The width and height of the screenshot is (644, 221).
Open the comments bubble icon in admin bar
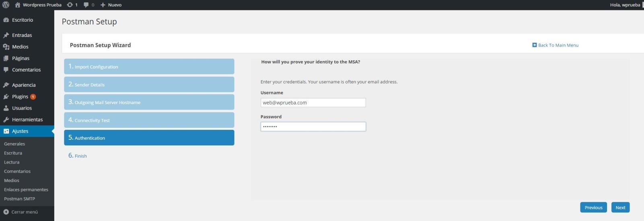click(86, 5)
